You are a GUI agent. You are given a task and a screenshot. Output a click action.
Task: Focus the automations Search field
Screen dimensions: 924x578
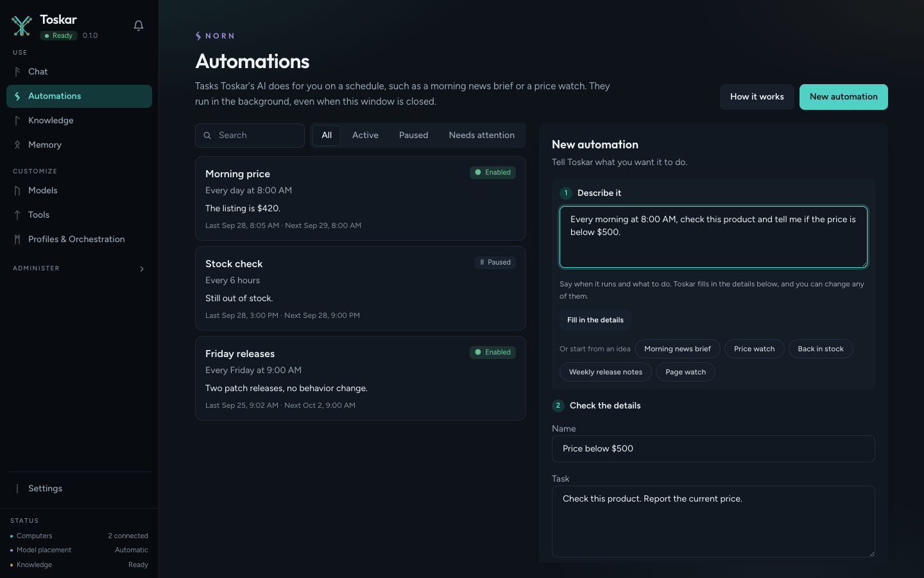tap(250, 136)
